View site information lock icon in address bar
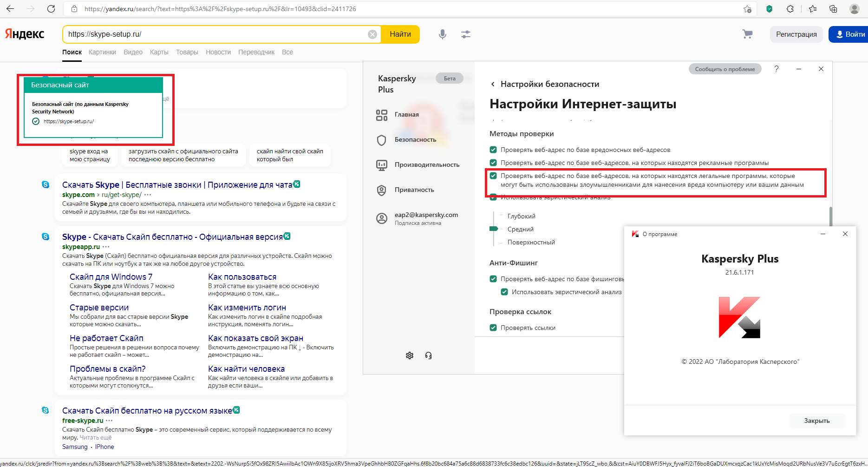 (74, 9)
